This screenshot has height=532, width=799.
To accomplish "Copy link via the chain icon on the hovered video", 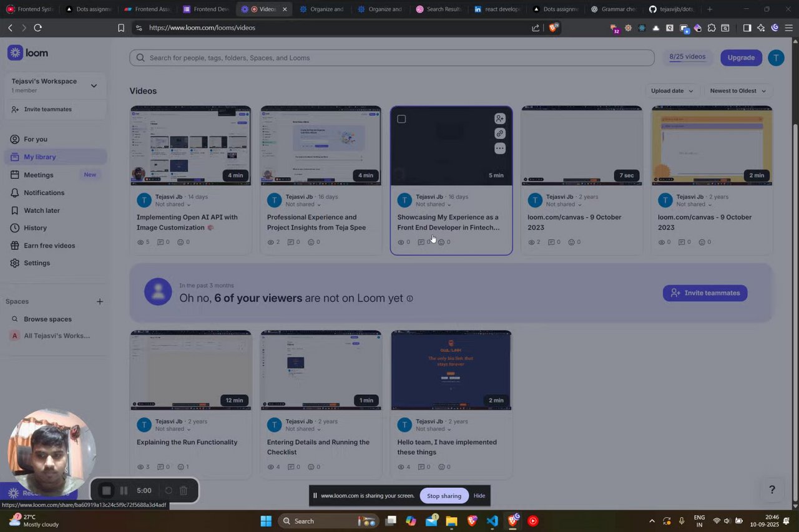I will pos(499,133).
